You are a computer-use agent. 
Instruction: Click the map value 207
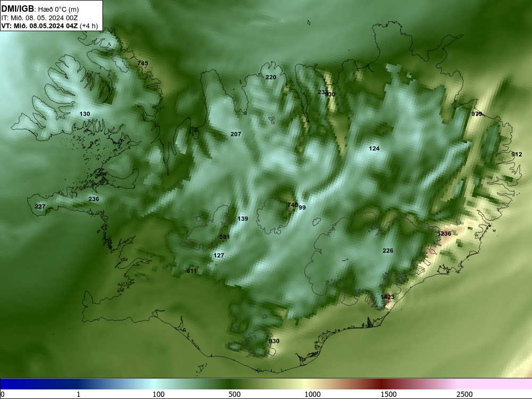[236, 135]
